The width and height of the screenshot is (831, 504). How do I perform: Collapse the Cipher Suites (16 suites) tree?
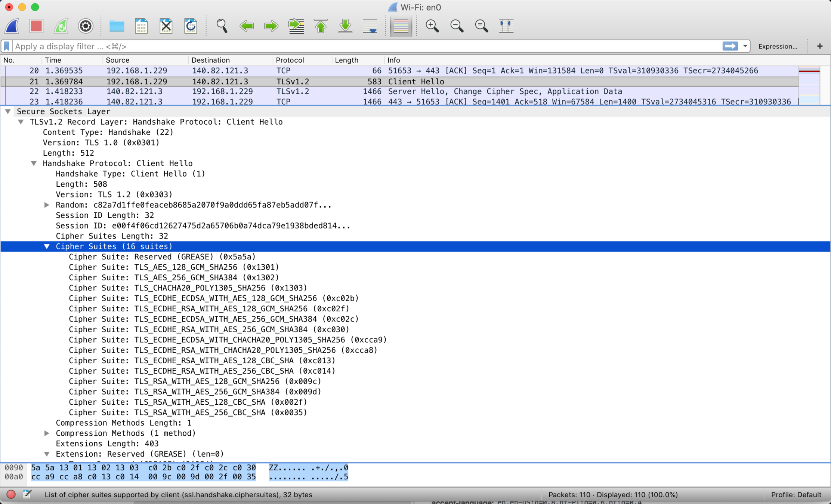coord(47,246)
